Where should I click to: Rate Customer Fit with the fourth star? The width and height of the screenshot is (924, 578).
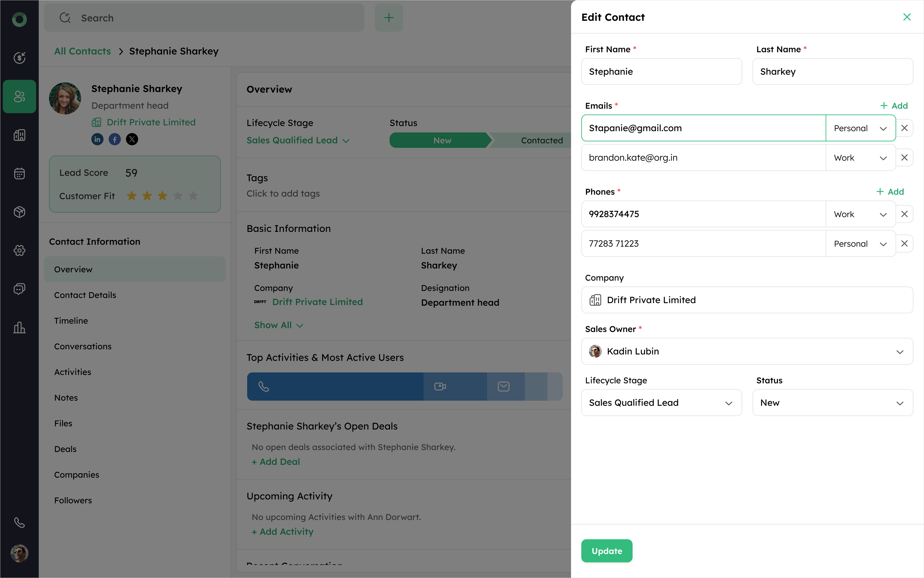coord(178,196)
